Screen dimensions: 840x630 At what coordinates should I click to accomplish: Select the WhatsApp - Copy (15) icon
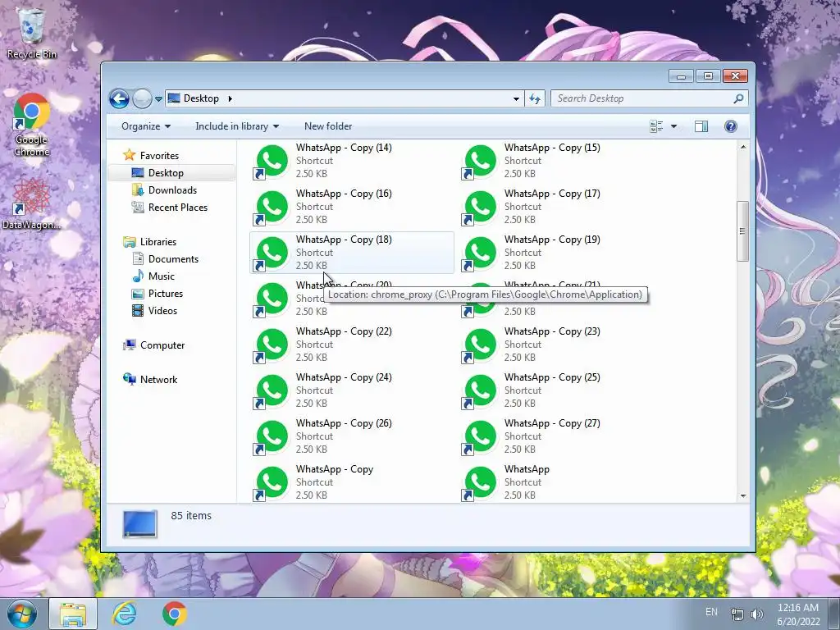(x=480, y=161)
